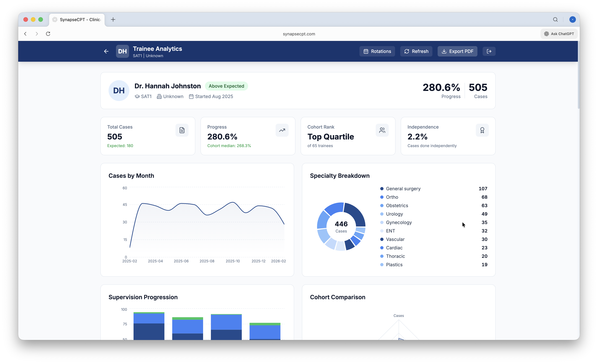The image size is (598, 364).
Task: Click the back arrow beside the DH avatar
Action: (x=106, y=51)
